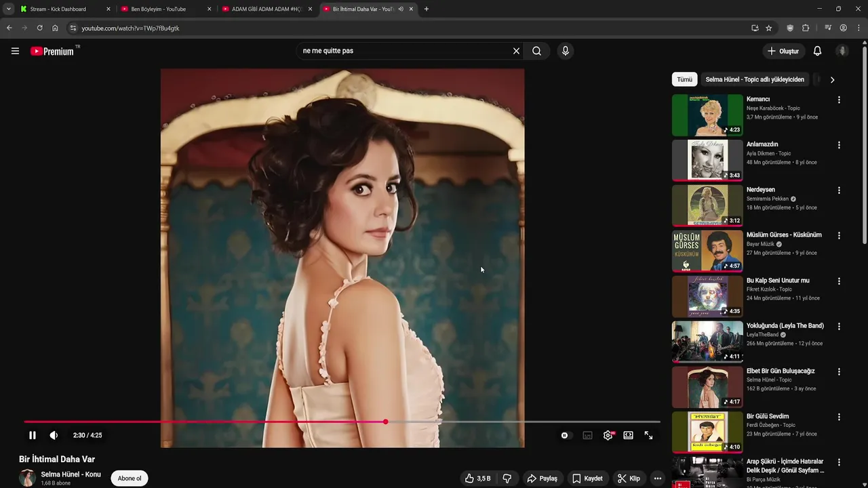Viewport: 868px width, 488px height.
Task: Enter full screen mode
Action: coord(648,435)
